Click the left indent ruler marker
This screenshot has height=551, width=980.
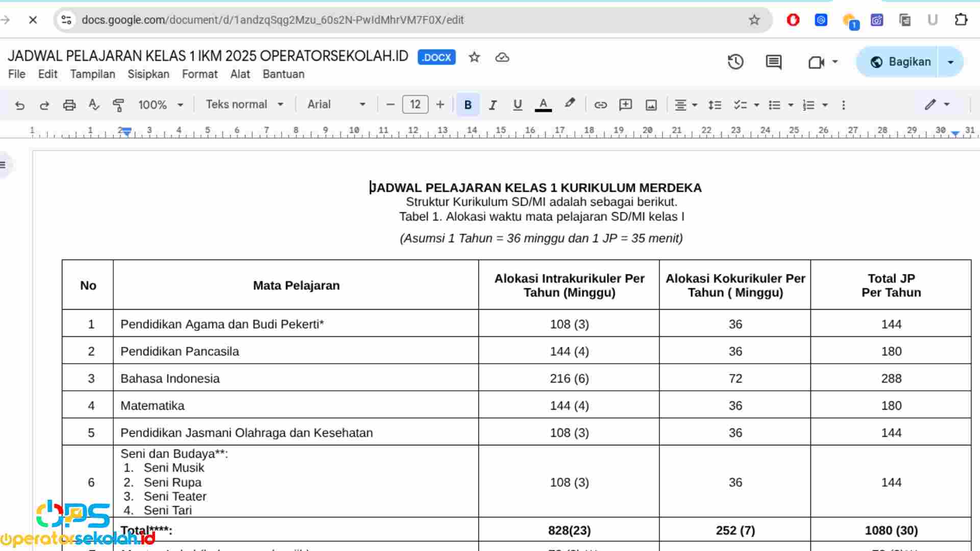[x=127, y=133]
